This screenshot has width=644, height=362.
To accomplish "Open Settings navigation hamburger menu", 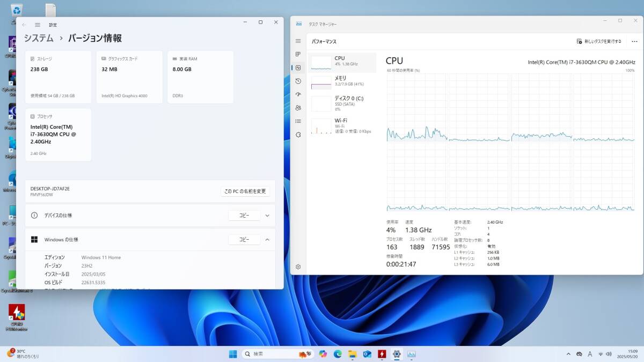I will tap(38, 25).
